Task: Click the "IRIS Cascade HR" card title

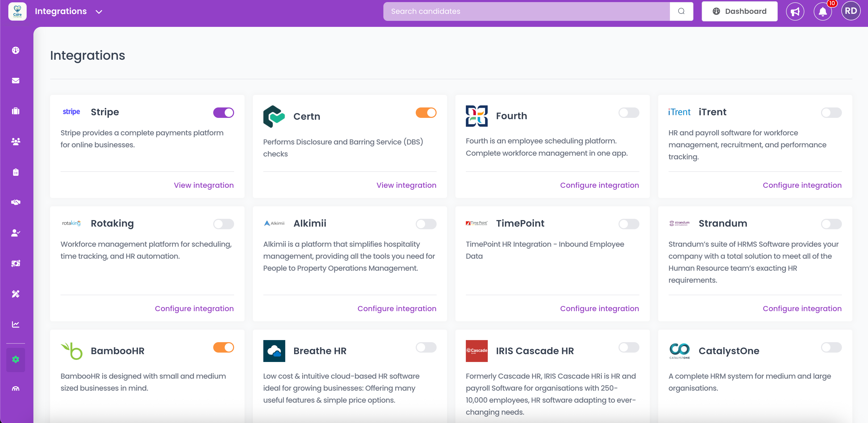Action: pos(535,351)
